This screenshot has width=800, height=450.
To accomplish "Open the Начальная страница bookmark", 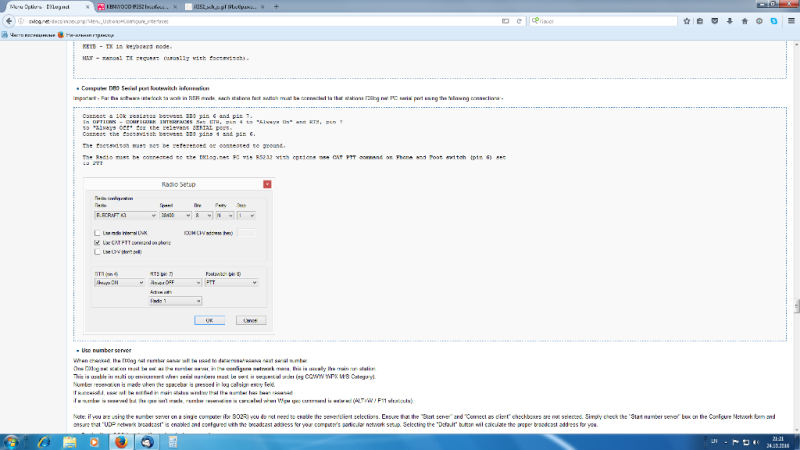I will point(86,35).
